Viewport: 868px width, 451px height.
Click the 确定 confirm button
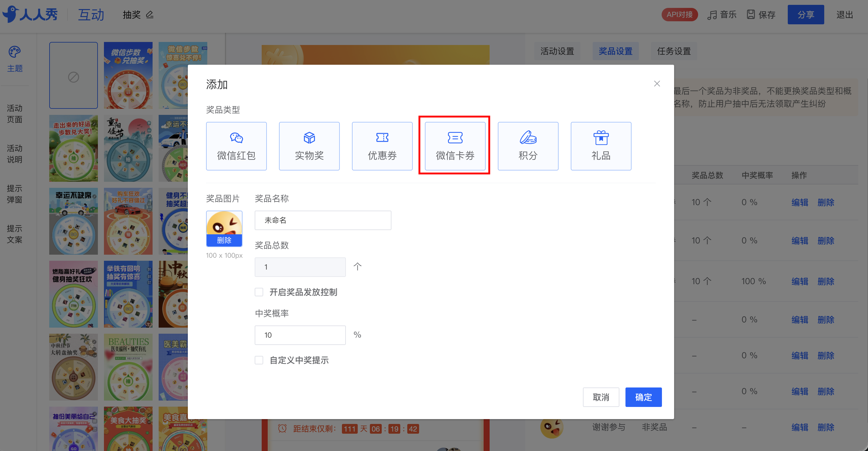pos(643,397)
